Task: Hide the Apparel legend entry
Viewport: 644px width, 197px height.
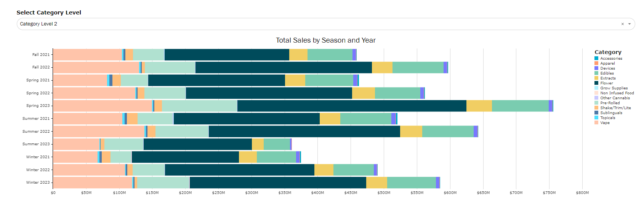Action: [x=607, y=64]
